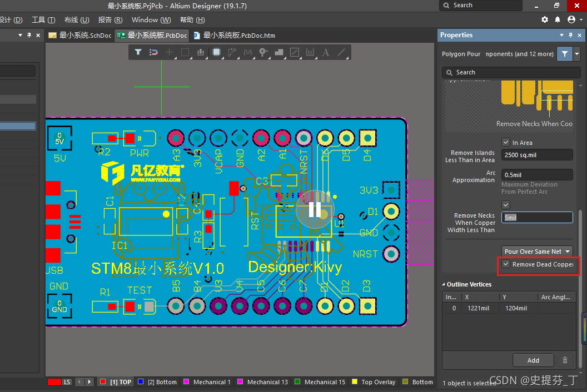Click the Properties panel filter funnel button
Screen dimensions: 587x392
[565, 54]
